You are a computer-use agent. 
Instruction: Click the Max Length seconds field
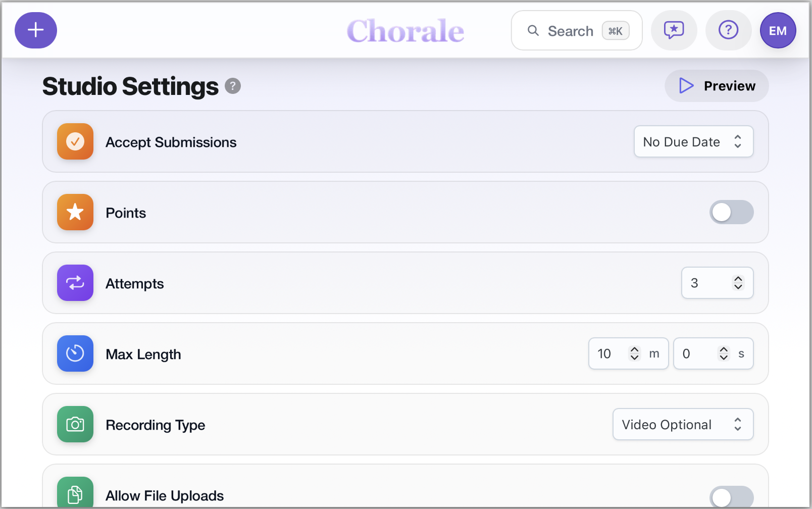(714, 353)
